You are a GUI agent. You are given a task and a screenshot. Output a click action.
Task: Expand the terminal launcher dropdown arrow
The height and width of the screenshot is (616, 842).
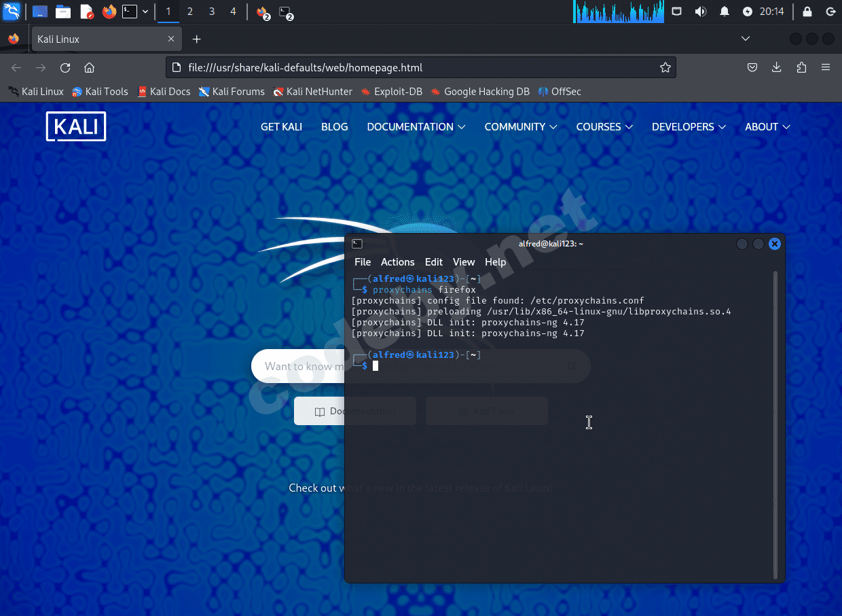(145, 12)
